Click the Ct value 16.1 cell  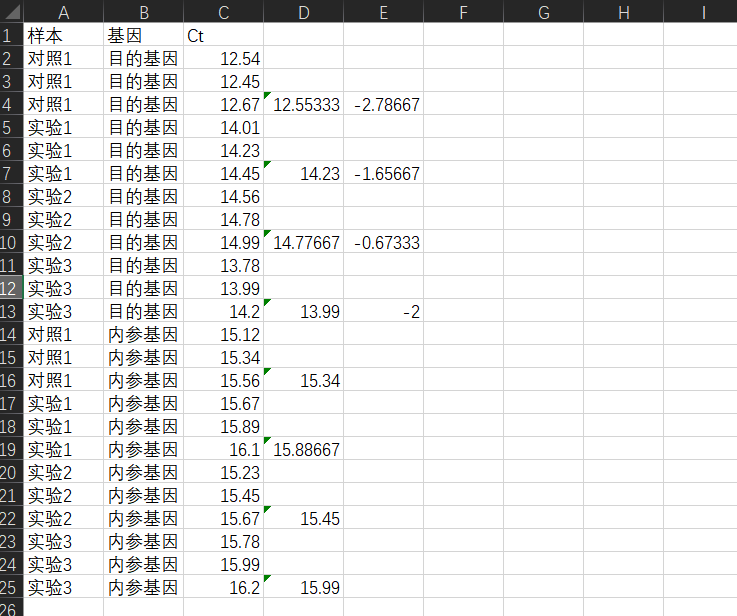coord(223,450)
